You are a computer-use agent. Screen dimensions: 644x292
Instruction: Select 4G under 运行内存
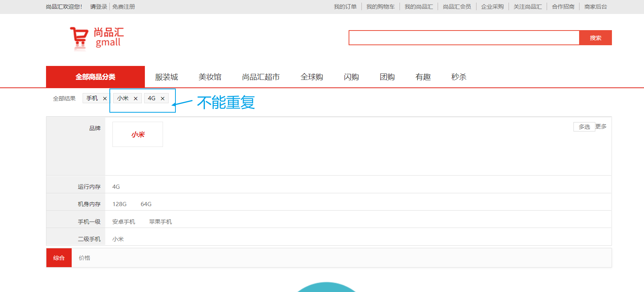pyautogui.click(x=116, y=187)
